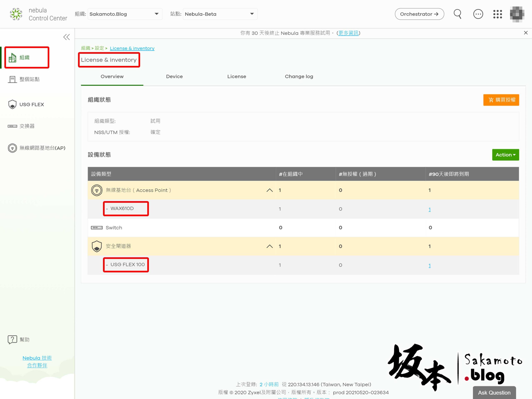The height and width of the screenshot is (399, 532).
Task: Switch to the Device tab
Action: [174, 77]
